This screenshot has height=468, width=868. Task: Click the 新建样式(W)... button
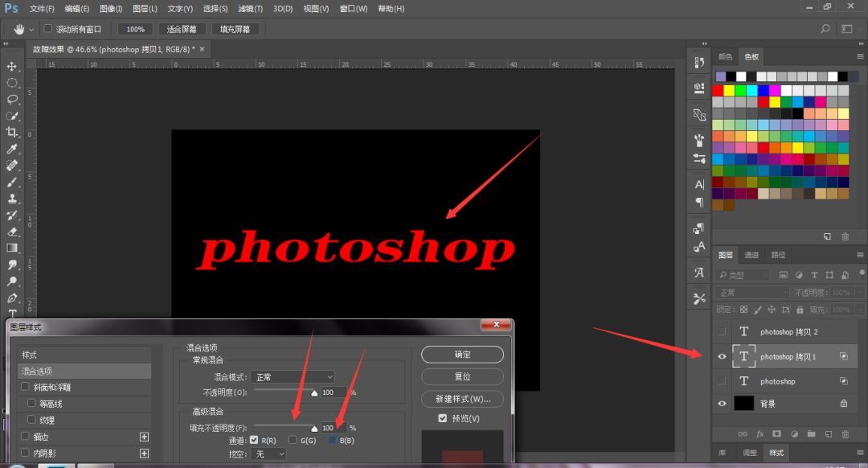point(462,399)
